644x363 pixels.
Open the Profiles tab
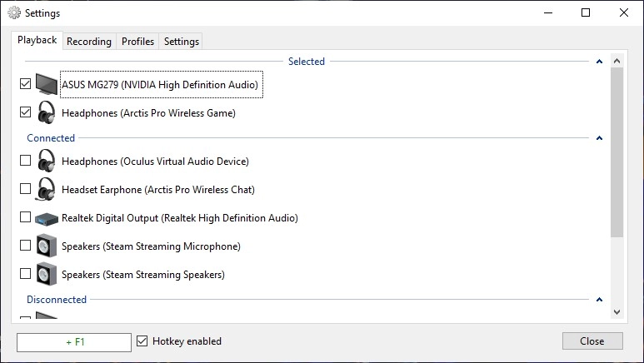point(137,42)
